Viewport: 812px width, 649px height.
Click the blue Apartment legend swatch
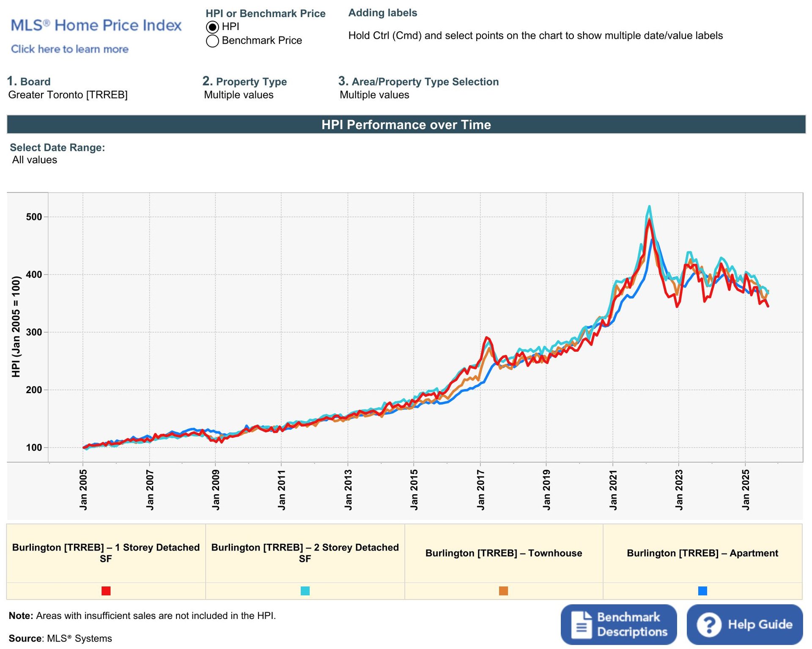702,591
